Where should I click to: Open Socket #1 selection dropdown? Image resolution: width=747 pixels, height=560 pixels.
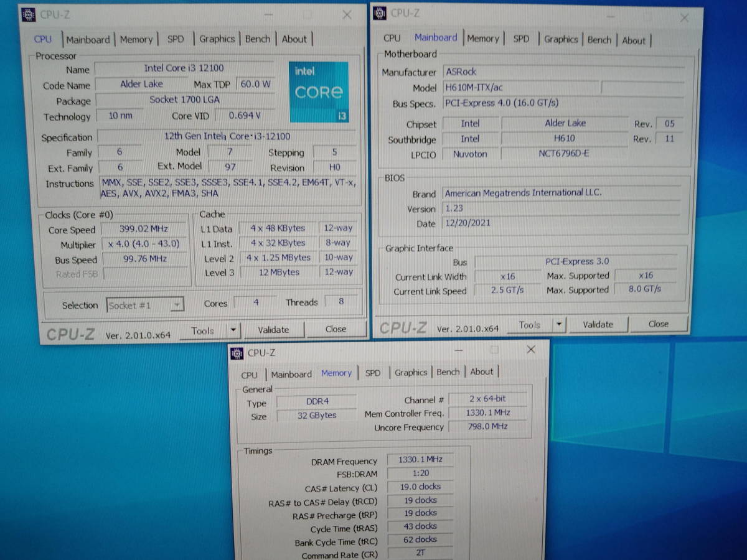point(144,305)
